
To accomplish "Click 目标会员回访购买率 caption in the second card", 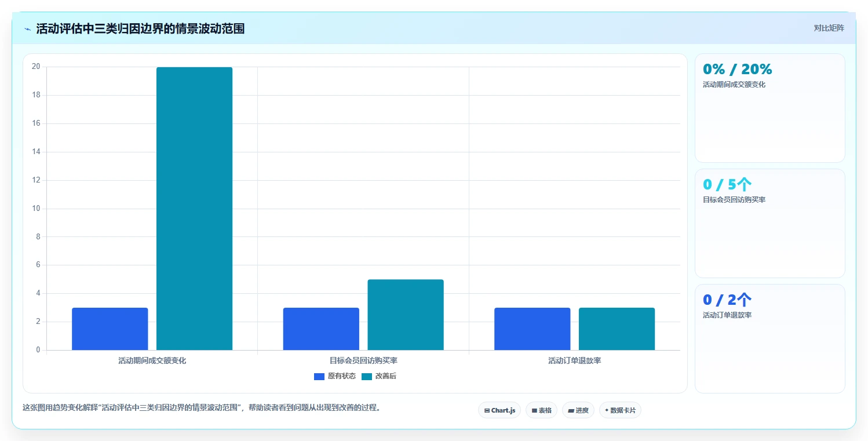I will point(734,200).
